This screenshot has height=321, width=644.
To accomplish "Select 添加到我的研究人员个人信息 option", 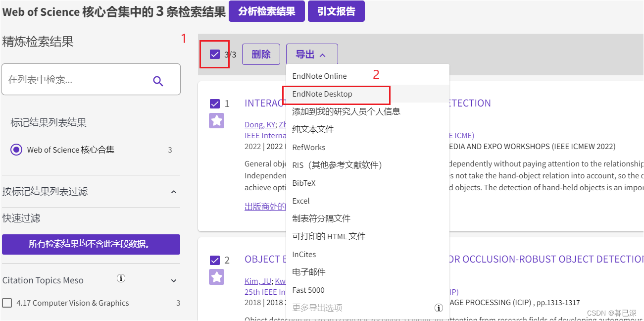I will pos(368,111).
